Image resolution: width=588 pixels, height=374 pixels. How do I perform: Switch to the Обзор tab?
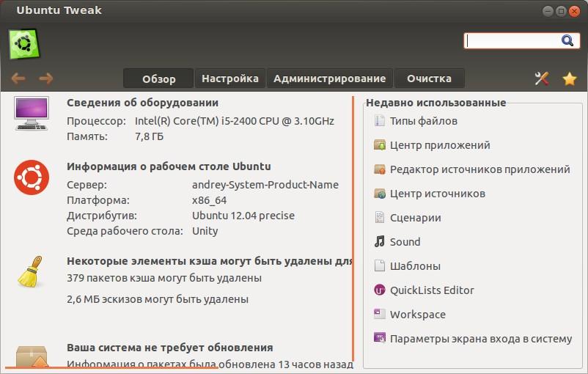[x=158, y=78]
